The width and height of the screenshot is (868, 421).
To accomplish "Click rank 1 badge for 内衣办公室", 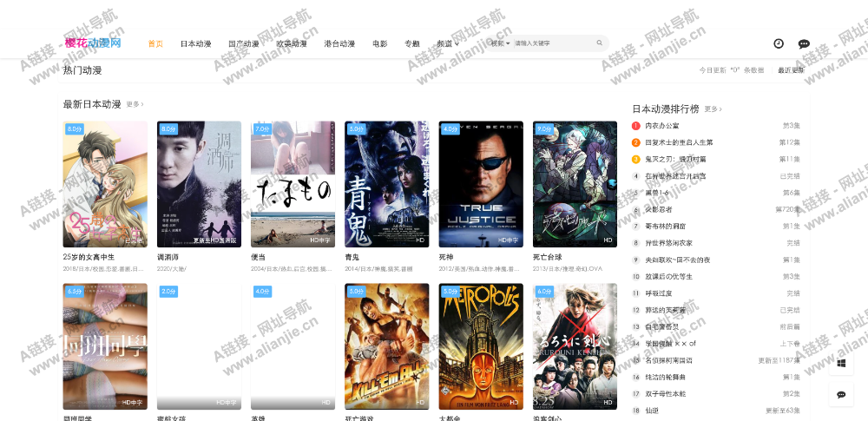I will click(636, 126).
